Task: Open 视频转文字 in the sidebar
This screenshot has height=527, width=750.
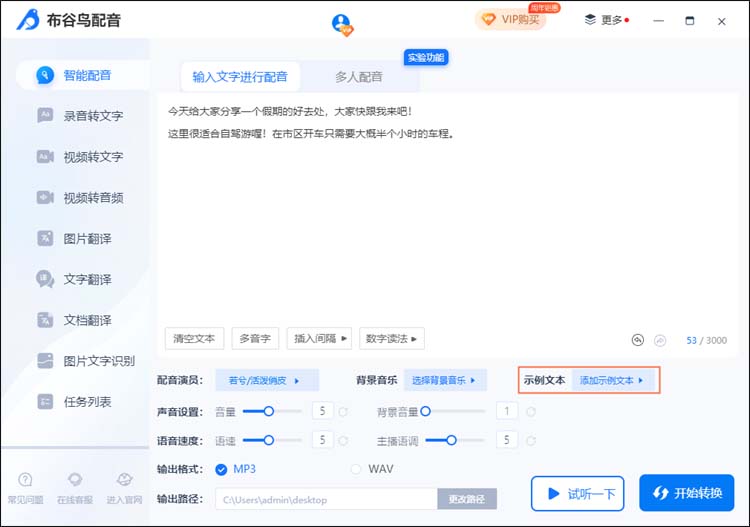Action: tap(82, 157)
